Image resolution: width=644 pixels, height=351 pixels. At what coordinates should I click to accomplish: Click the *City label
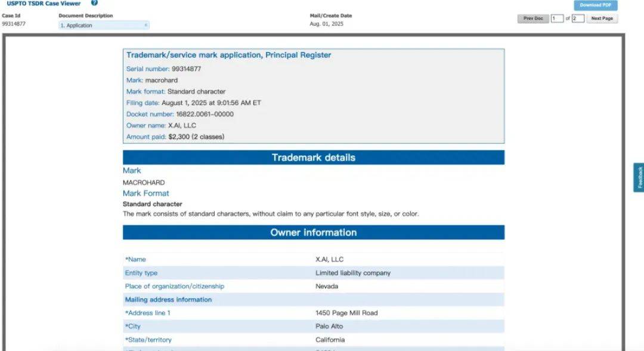pos(132,327)
